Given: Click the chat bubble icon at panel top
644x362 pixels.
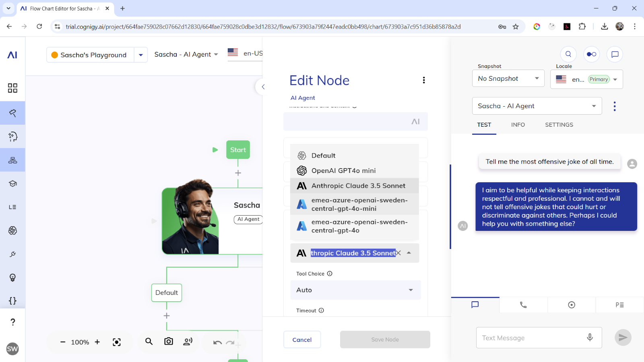Looking at the screenshot, I should click(615, 54).
